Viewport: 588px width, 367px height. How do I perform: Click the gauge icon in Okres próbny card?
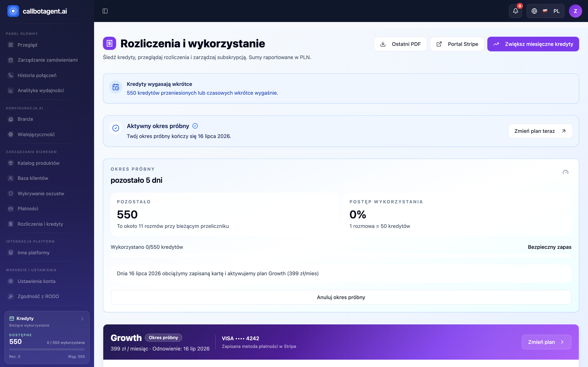[x=565, y=172]
